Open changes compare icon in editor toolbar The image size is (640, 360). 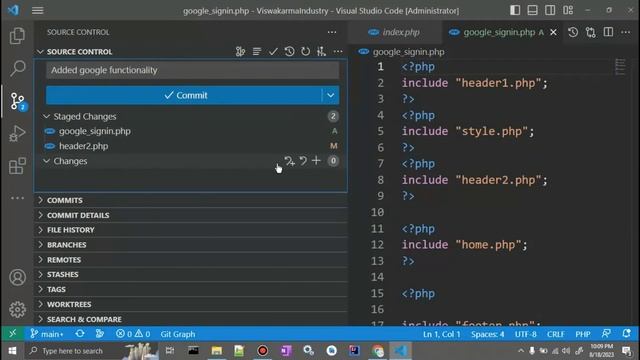591,32
